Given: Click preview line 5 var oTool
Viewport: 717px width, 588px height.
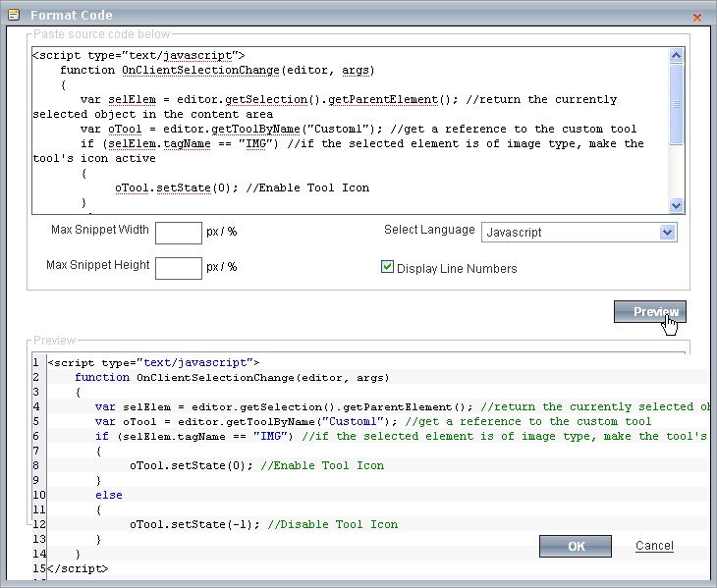Looking at the screenshot, I should click(373, 421).
